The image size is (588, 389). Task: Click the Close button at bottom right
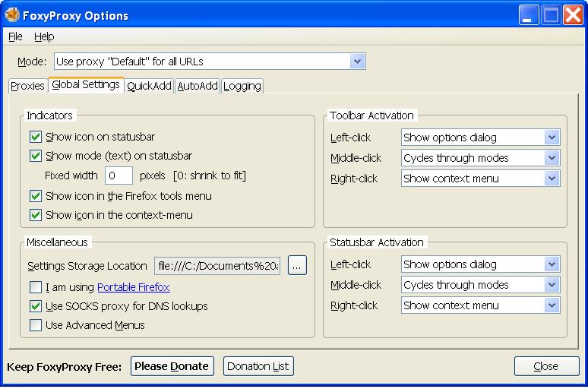(547, 366)
